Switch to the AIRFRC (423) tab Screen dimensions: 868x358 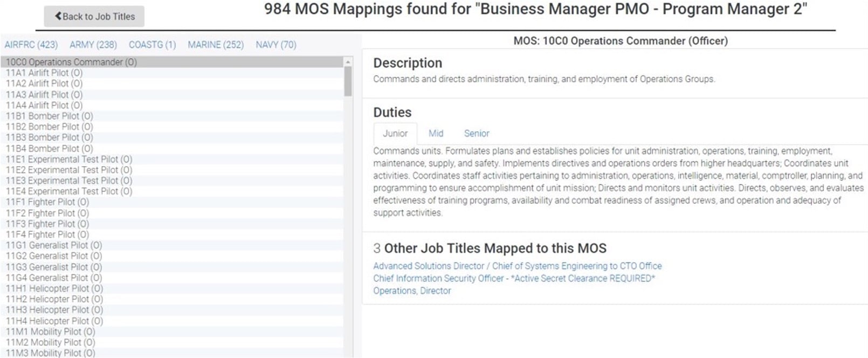pyautogui.click(x=31, y=45)
